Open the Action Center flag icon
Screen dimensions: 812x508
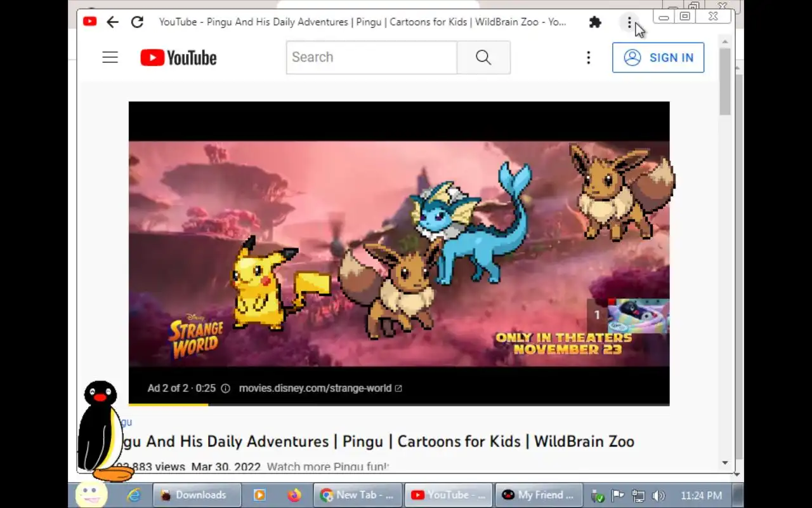pyautogui.click(x=617, y=495)
